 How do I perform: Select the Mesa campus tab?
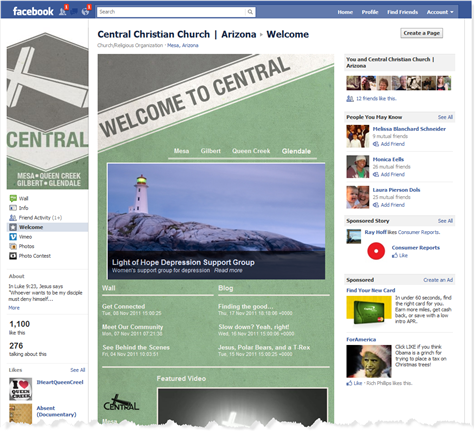click(181, 151)
